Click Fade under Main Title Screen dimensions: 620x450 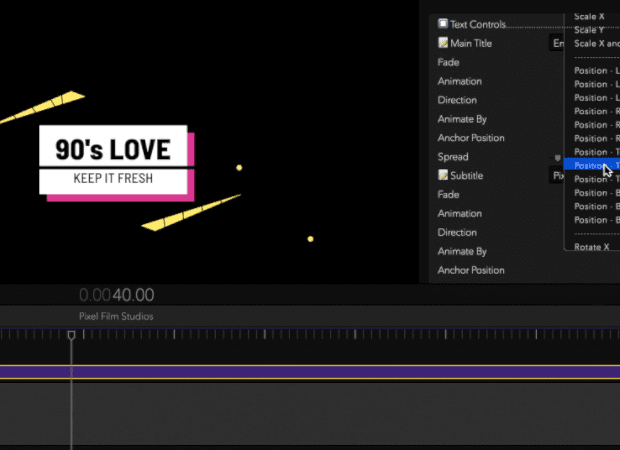pyautogui.click(x=448, y=62)
